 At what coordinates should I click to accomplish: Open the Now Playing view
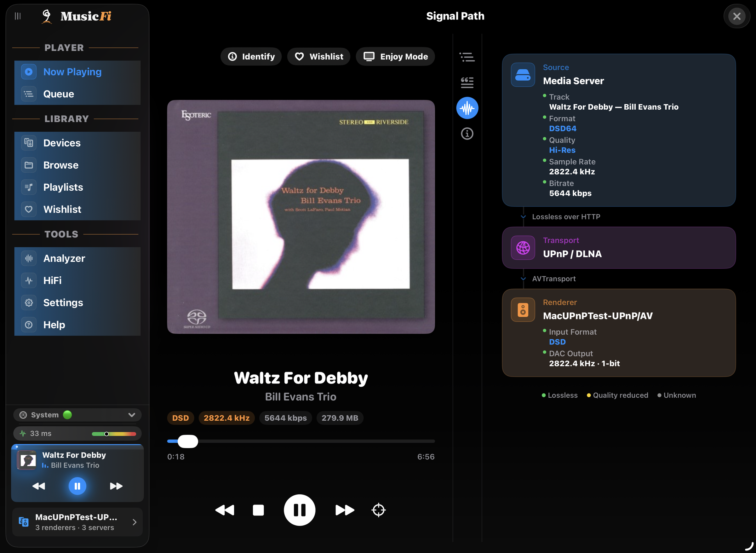[x=77, y=72]
